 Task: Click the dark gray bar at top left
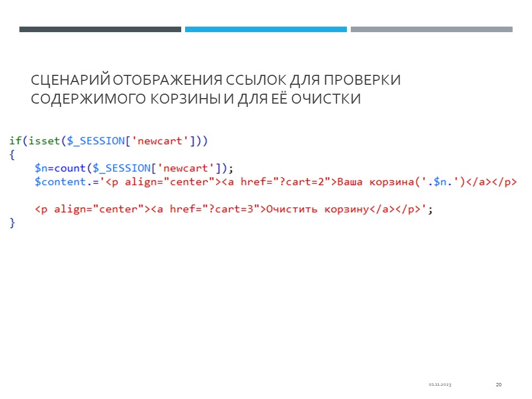click(100, 29)
